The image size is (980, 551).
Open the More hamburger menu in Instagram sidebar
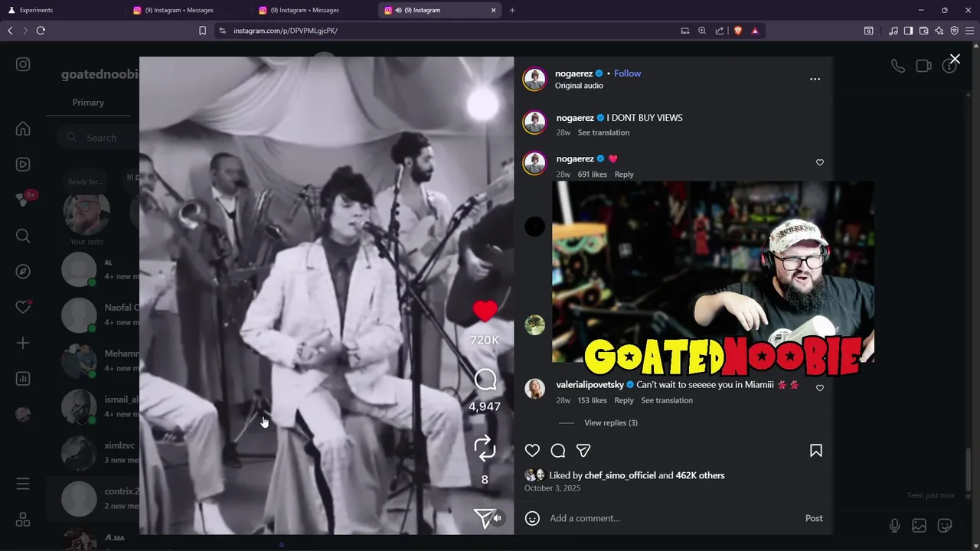click(x=23, y=484)
